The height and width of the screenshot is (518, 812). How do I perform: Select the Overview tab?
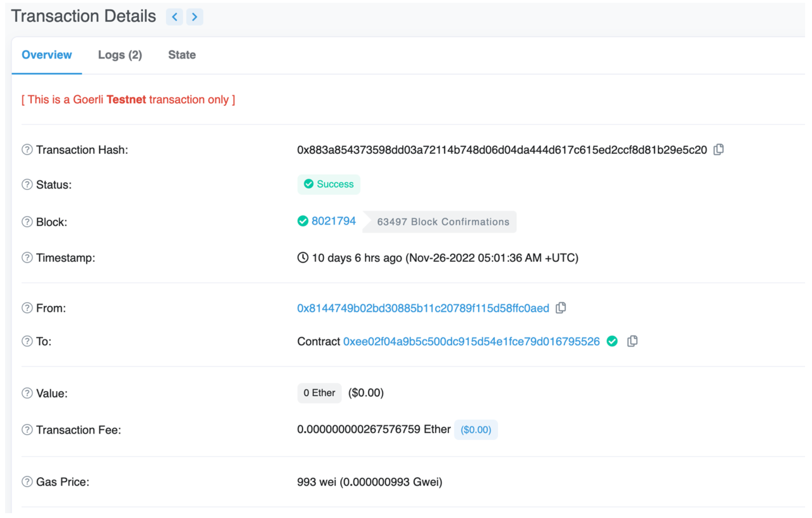tap(47, 55)
